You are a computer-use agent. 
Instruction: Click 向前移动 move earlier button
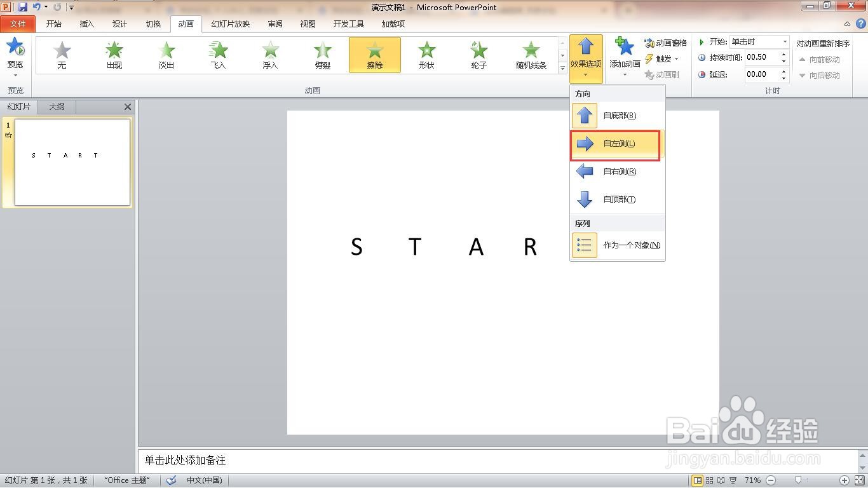pyautogui.click(x=819, y=59)
